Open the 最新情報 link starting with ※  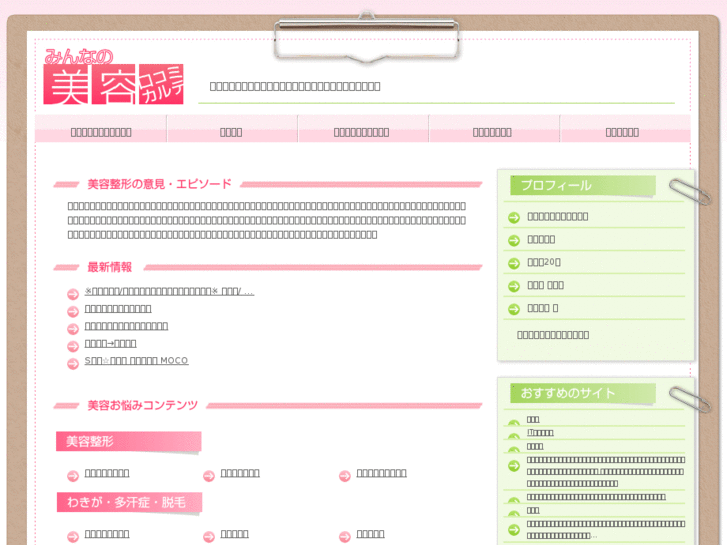[x=169, y=291]
